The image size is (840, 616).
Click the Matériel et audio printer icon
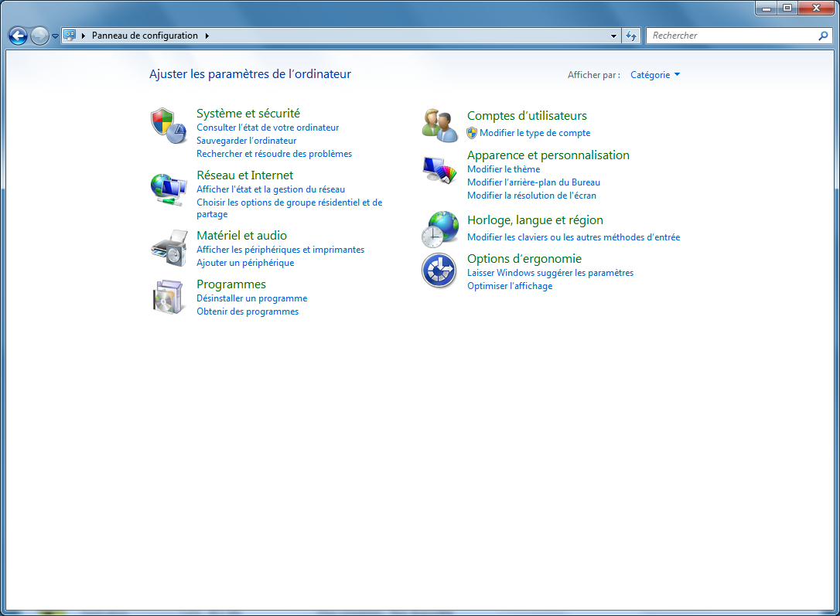[x=170, y=248]
